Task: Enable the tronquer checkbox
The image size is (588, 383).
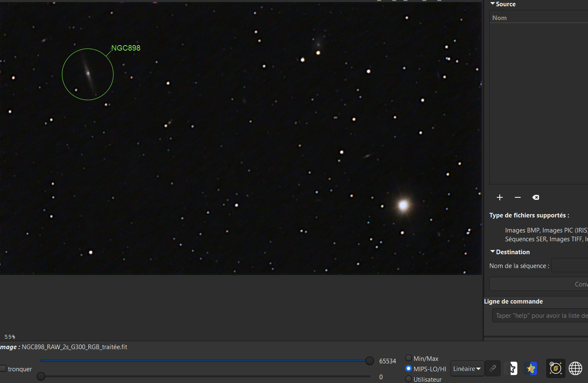Action: [x=3, y=368]
